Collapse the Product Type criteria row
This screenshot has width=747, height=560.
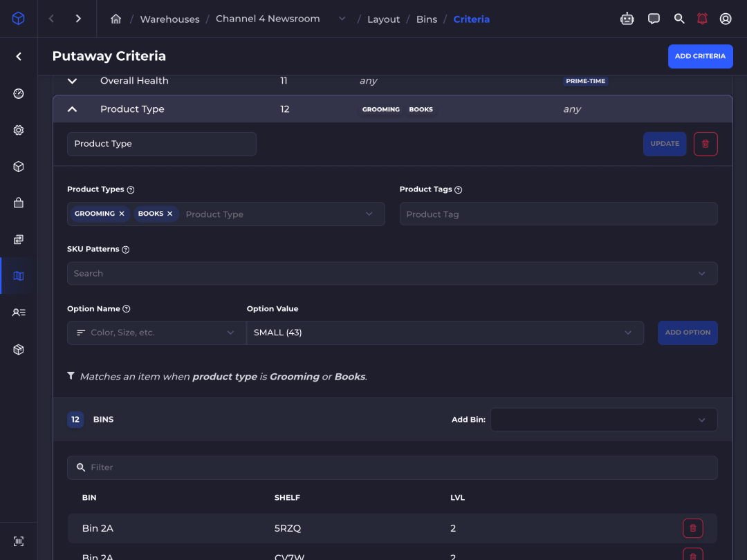(x=73, y=109)
